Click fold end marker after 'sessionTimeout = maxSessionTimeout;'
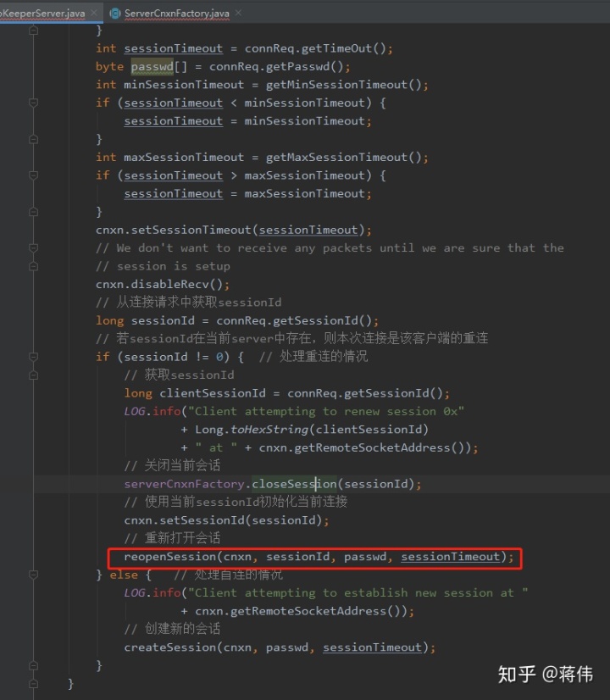610x700 pixels. [34, 212]
